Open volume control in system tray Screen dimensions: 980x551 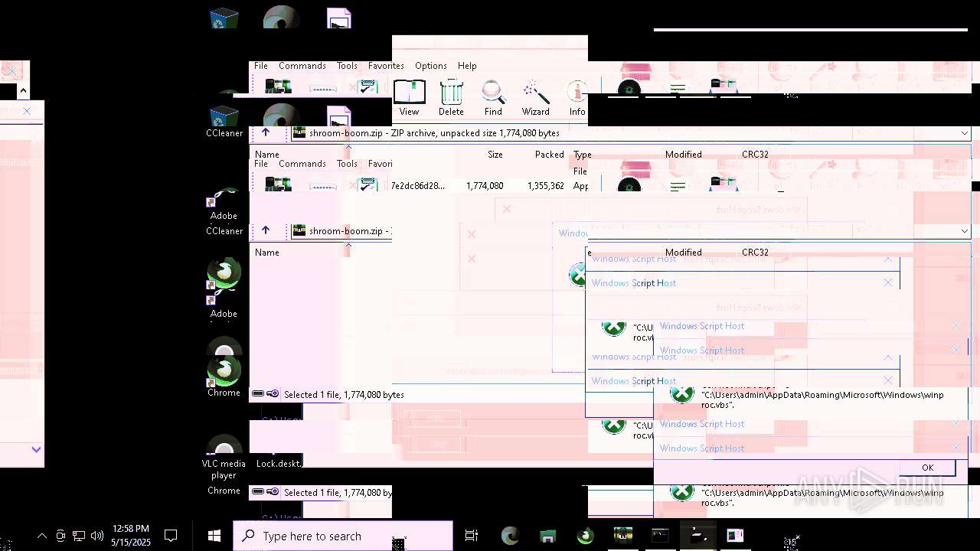97,536
